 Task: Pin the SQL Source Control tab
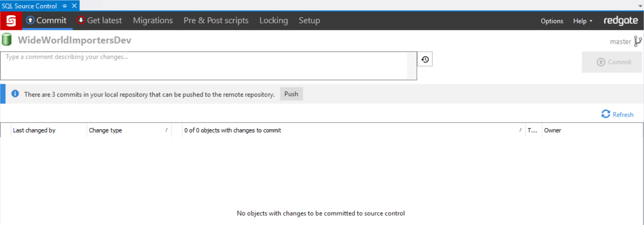tap(64, 6)
